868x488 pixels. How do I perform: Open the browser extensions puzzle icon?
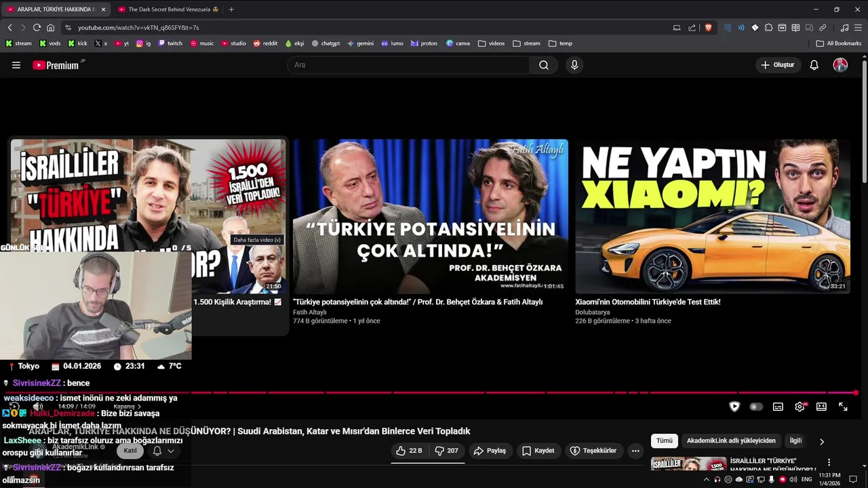[768, 28]
